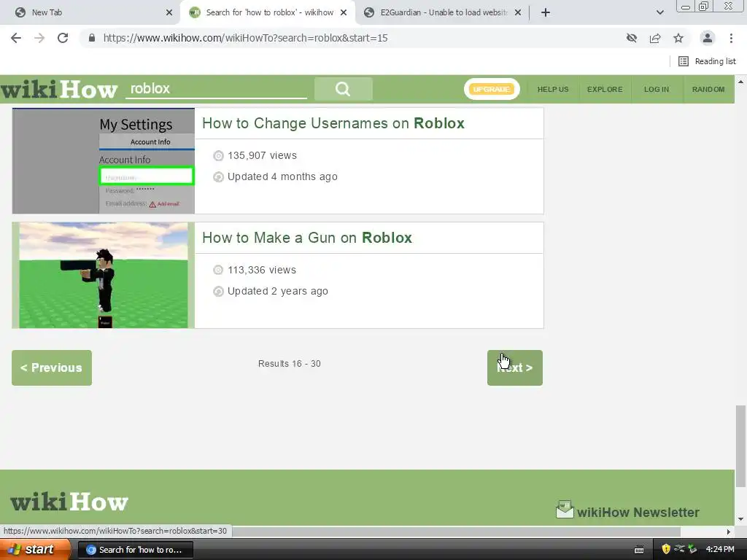Viewport: 747px width, 560px height.
Task: Close the wikiHow search tab
Action: 344,12
